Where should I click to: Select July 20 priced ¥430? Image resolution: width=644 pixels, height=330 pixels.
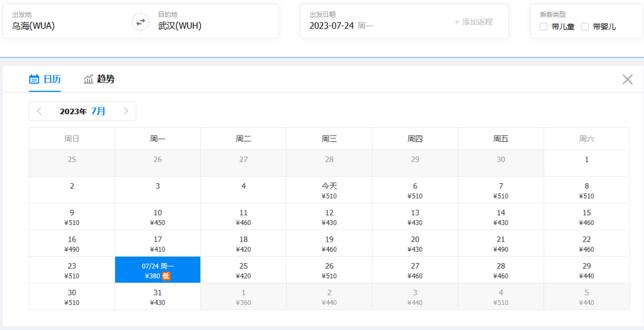415,243
